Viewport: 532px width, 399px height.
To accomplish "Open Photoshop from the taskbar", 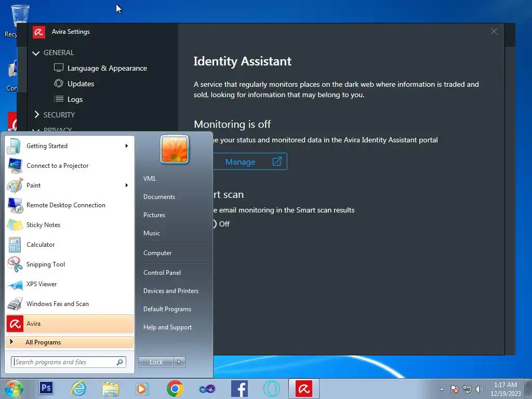I will 46,388.
